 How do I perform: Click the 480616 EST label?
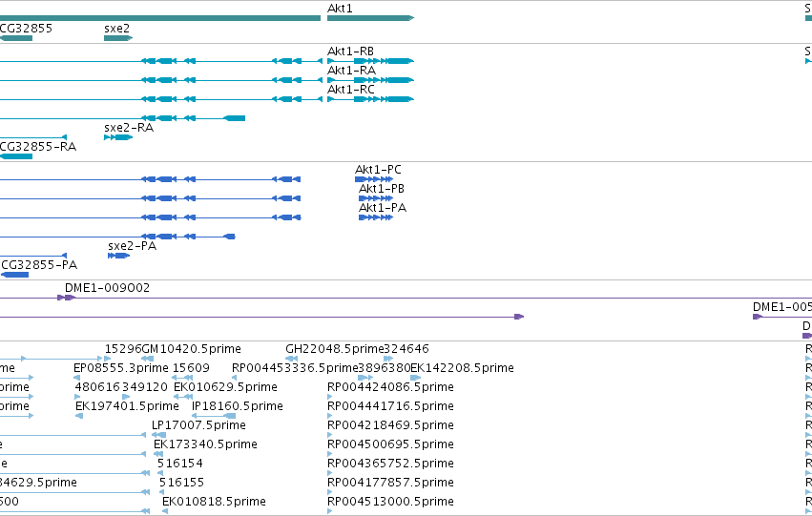point(98,387)
